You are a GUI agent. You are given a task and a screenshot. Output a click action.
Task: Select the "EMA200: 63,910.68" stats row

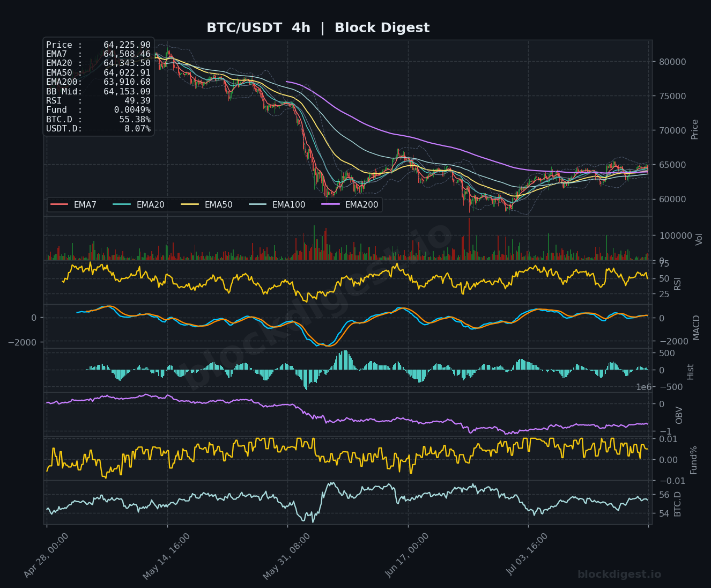pyautogui.click(x=98, y=82)
